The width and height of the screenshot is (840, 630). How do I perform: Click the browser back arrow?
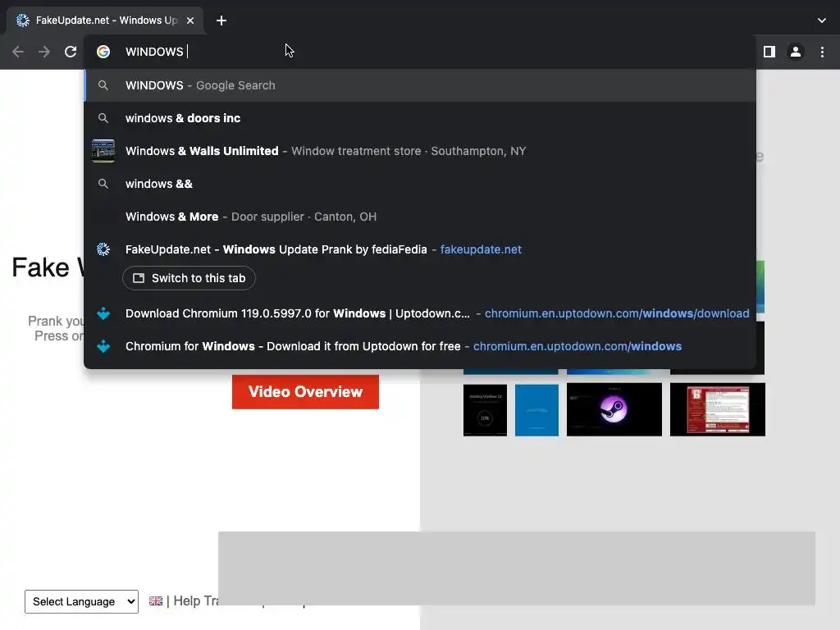coord(18,52)
